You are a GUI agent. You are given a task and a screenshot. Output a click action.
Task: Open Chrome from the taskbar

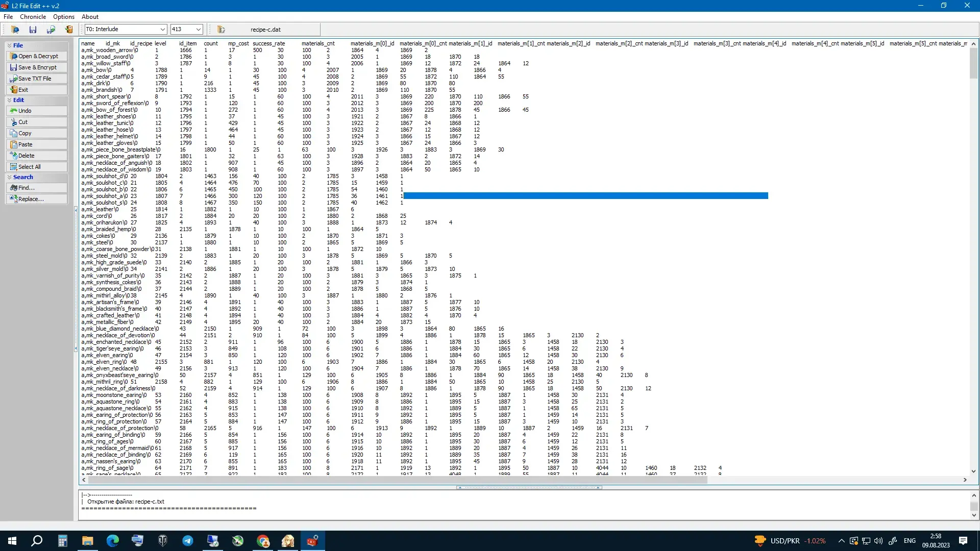pyautogui.click(x=263, y=541)
